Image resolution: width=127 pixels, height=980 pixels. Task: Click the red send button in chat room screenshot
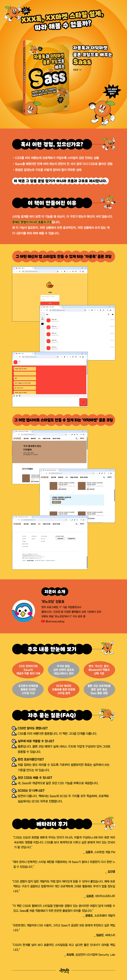[x=83, y=402]
